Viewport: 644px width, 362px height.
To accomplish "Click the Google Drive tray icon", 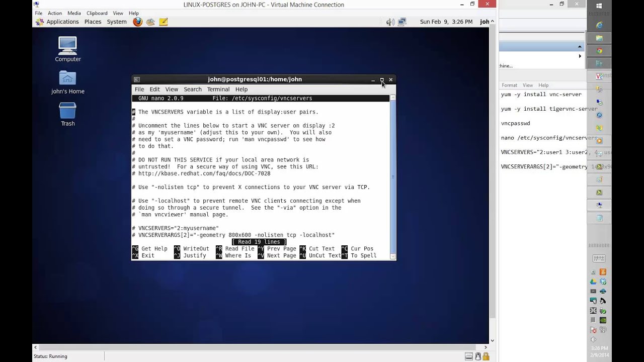I will [593, 282].
